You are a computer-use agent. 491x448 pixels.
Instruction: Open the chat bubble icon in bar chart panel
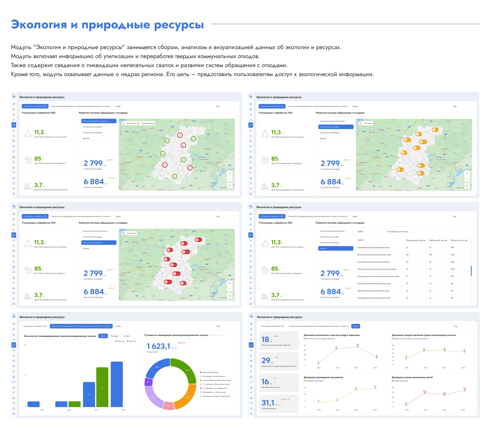(x=14, y=382)
